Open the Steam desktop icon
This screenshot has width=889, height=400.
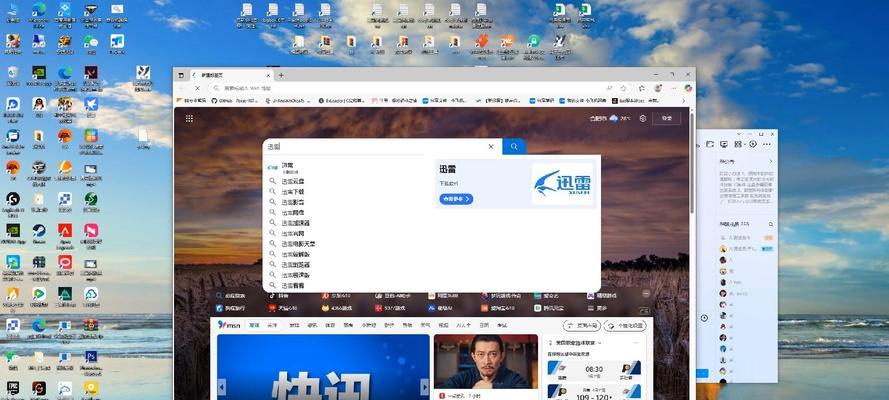click(39, 233)
